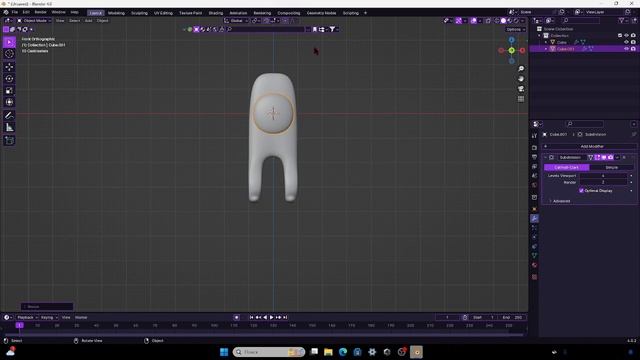Toggle visibility eye for Cube object
640x360 pixels.
[627, 42]
